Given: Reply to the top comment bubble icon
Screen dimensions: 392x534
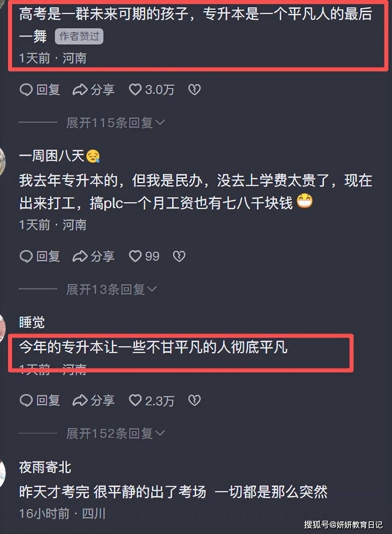Looking at the screenshot, I should (x=40, y=90).
